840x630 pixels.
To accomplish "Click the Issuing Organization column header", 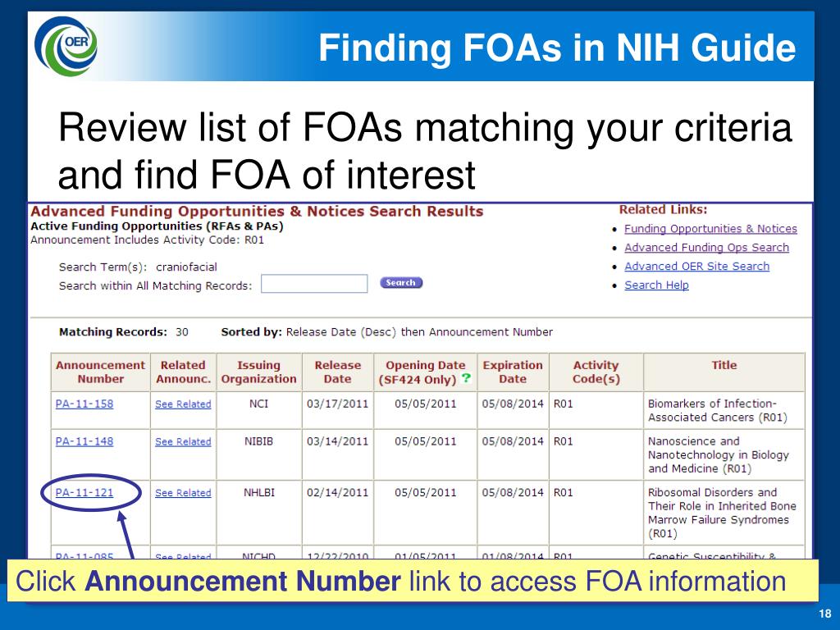I will [x=258, y=372].
